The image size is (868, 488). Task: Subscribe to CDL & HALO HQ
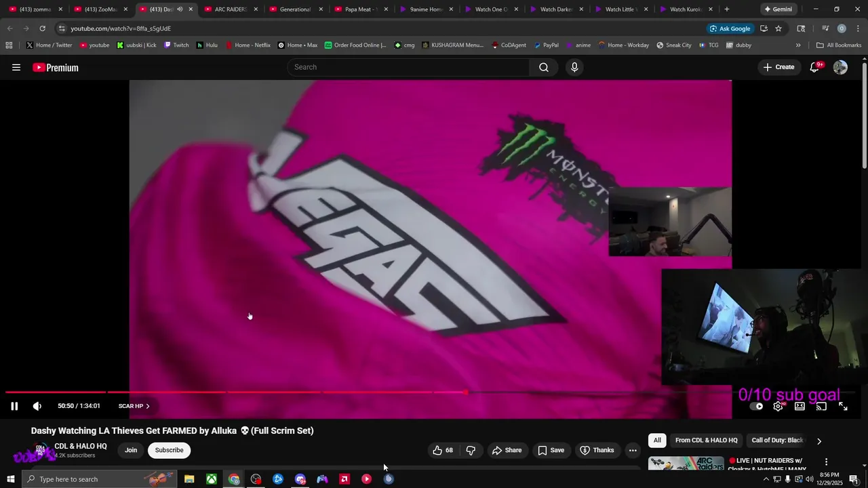[x=169, y=450]
